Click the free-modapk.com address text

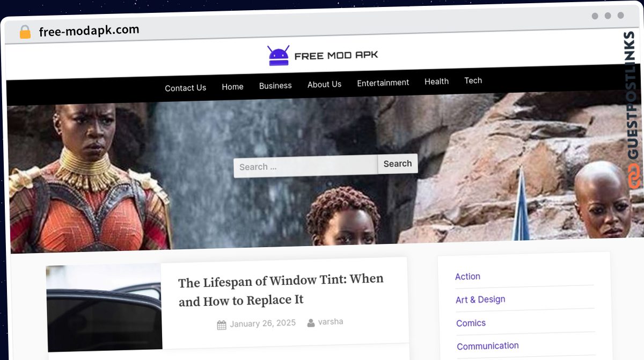tap(89, 31)
